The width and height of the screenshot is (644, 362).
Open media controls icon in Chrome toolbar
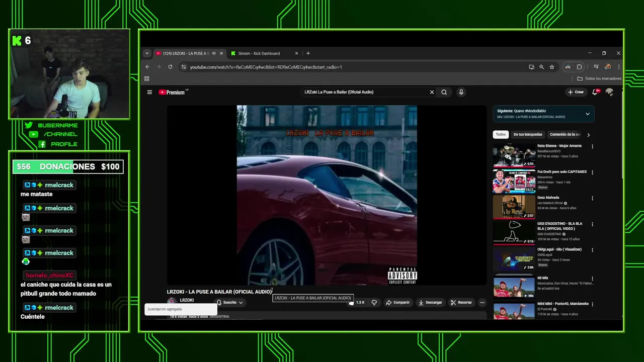596,67
